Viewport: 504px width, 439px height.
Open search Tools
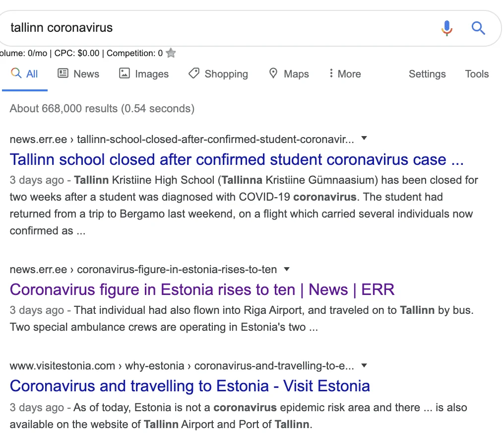point(477,73)
